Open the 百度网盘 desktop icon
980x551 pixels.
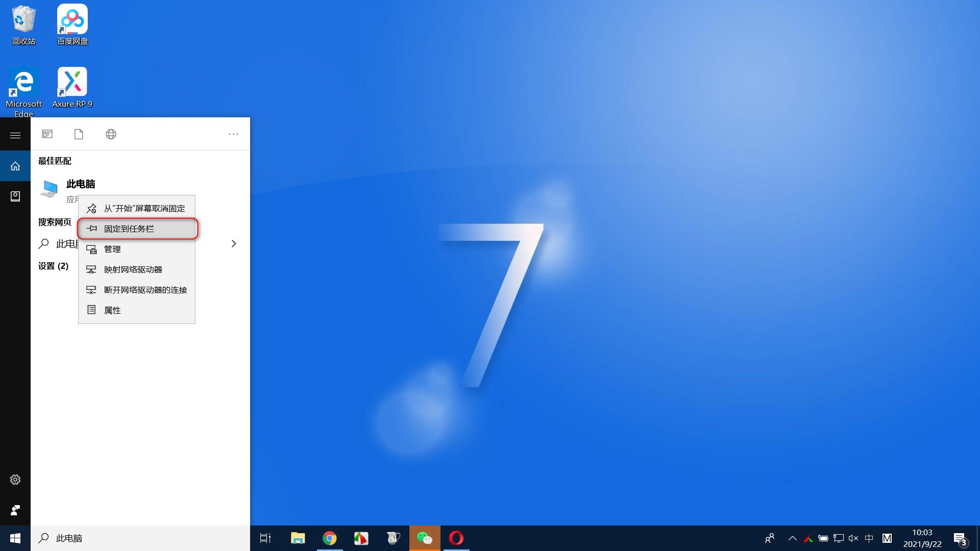pyautogui.click(x=72, y=24)
